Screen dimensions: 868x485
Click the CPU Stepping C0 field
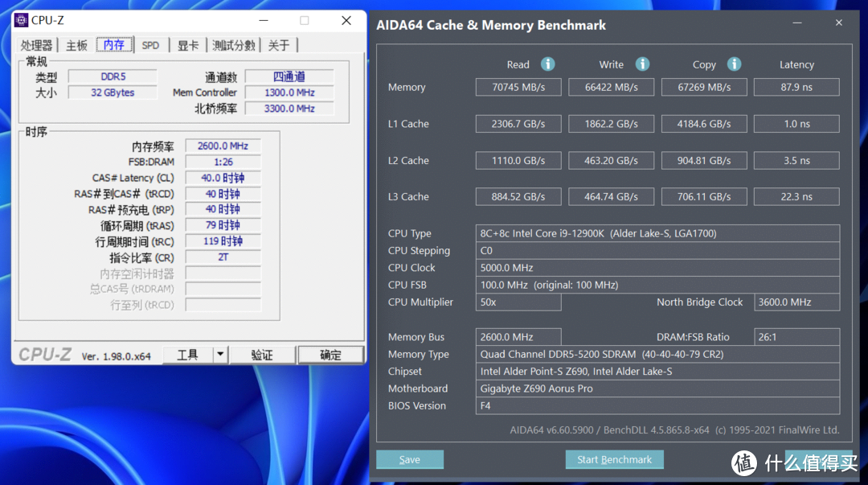click(x=657, y=250)
